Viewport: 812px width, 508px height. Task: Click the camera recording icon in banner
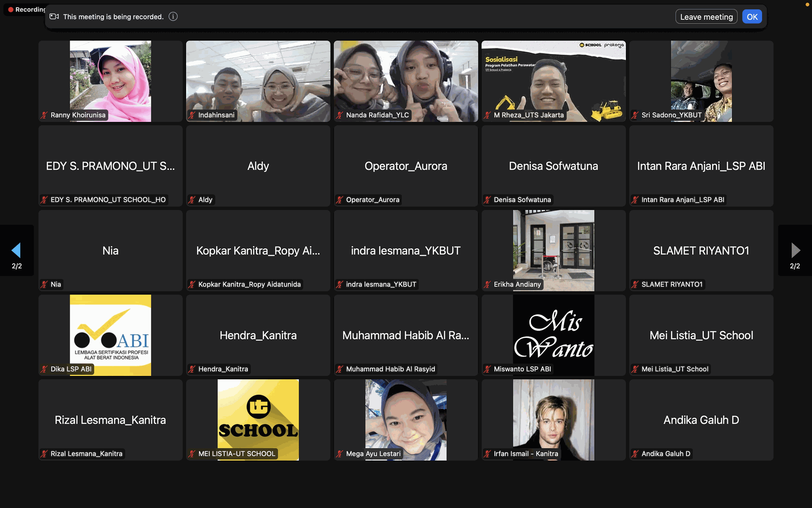54,17
